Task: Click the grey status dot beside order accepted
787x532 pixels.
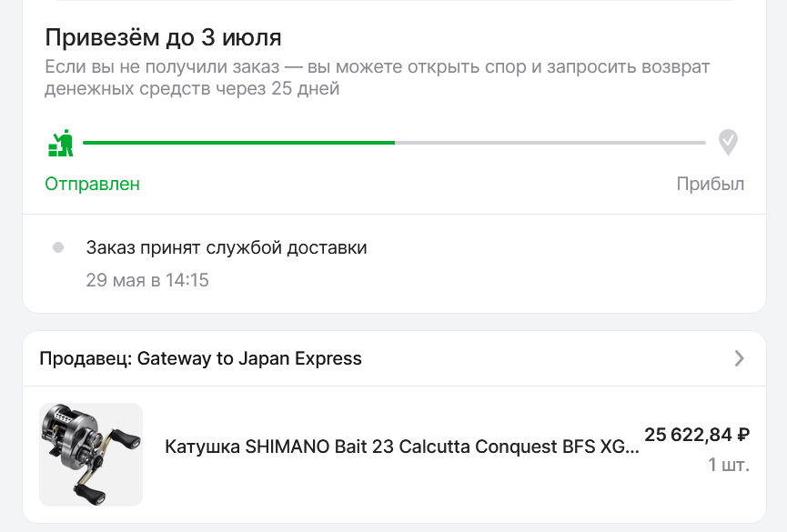Action: [x=58, y=247]
